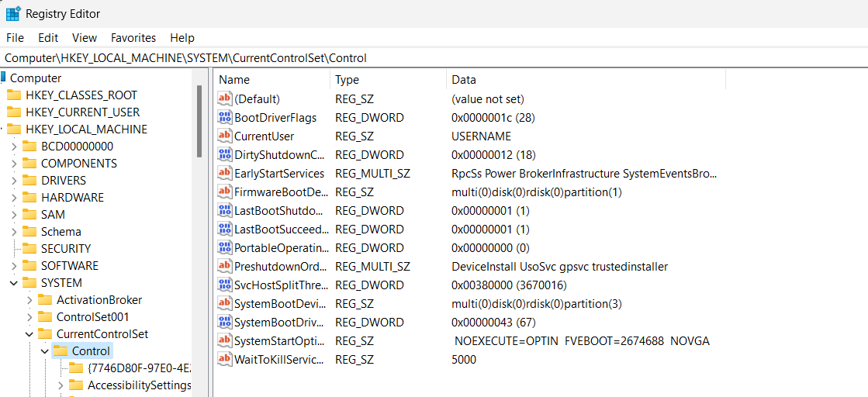Viewport: 868px width, 397px height.
Task: Collapse the CurrentControlSet key
Action: (x=29, y=334)
